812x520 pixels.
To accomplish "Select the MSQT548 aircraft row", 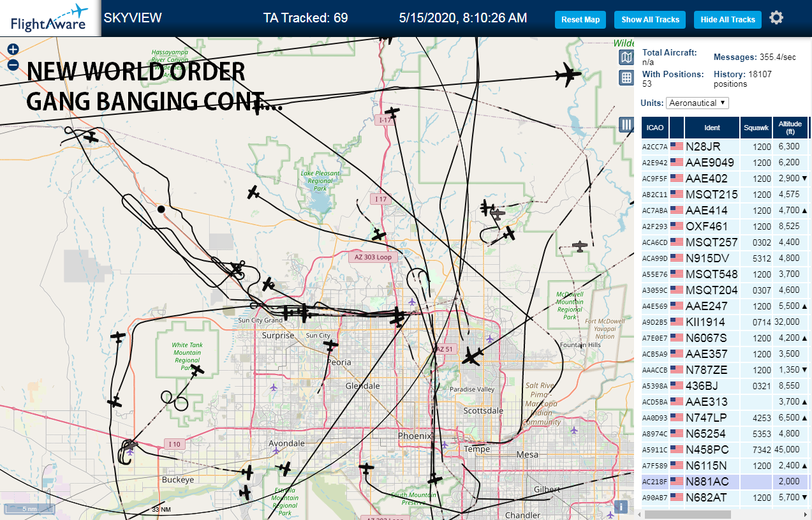I will tap(725, 274).
